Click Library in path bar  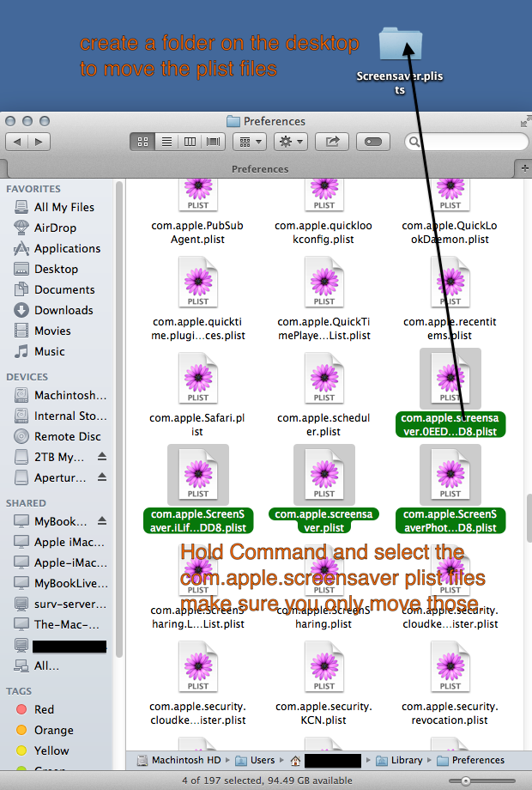click(x=400, y=760)
